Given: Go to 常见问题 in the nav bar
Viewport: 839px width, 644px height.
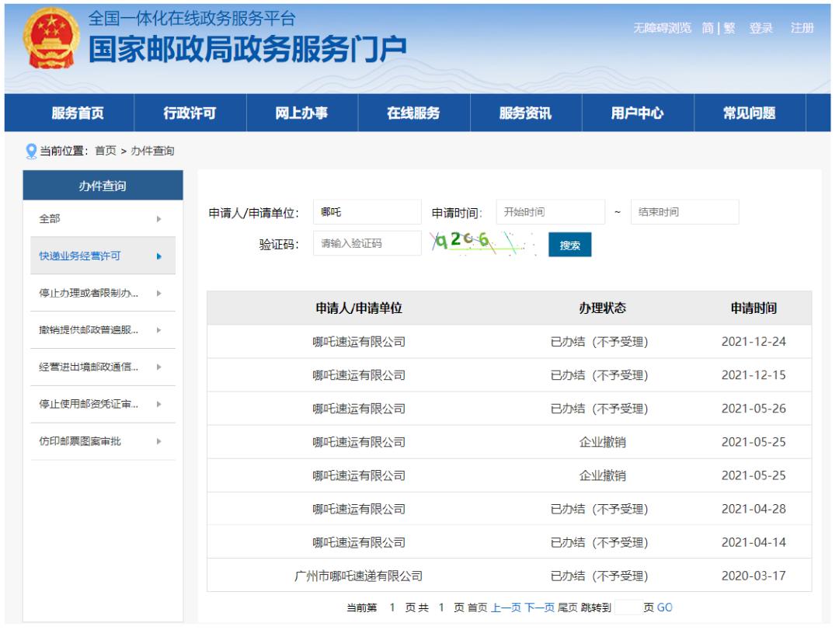Looking at the screenshot, I should 749,113.
